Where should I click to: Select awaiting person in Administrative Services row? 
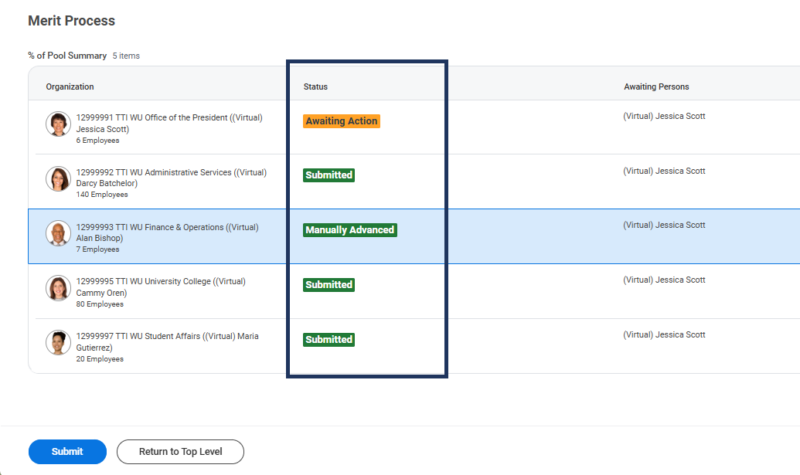click(x=664, y=171)
